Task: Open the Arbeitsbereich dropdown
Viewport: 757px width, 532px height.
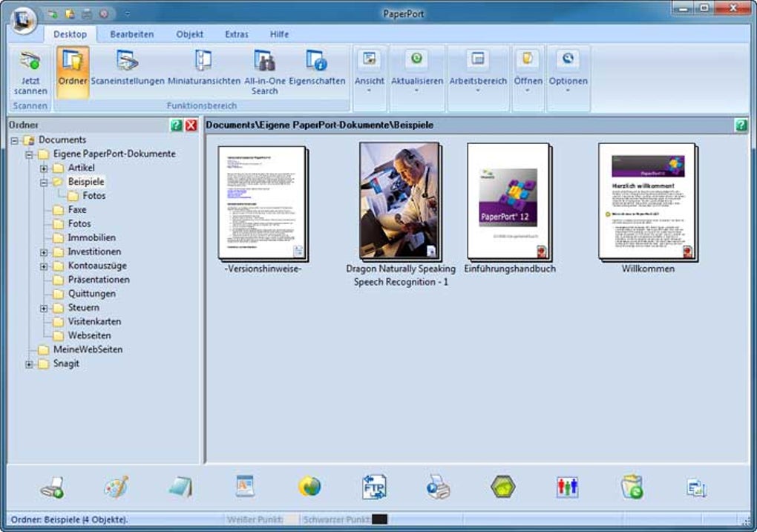Action: [478, 73]
